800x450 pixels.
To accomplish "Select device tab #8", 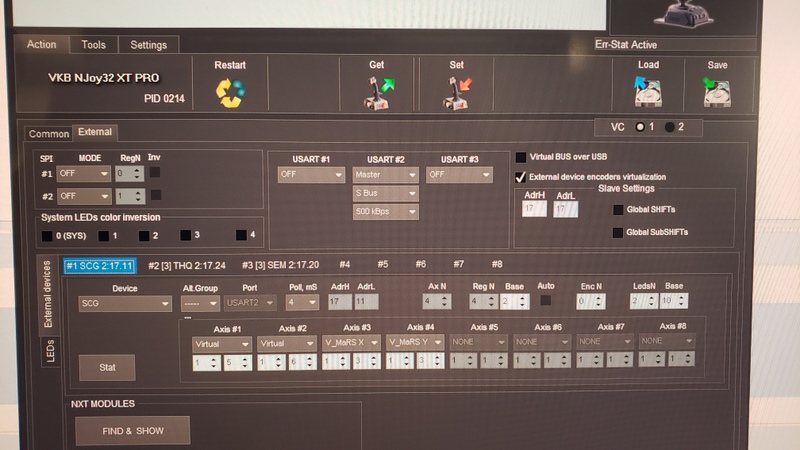I will pyautogui.click(x=496, y=264).
